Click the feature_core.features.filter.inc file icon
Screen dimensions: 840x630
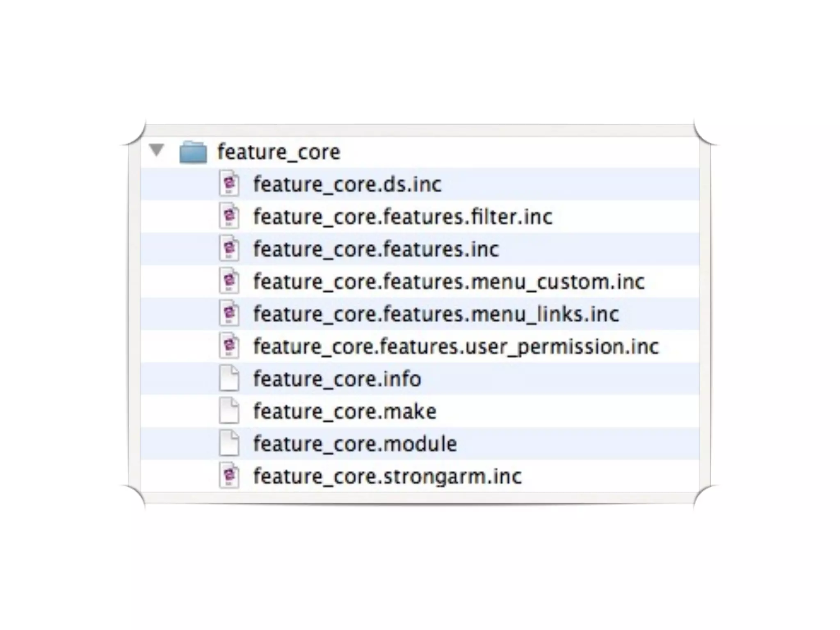point(229,216)
